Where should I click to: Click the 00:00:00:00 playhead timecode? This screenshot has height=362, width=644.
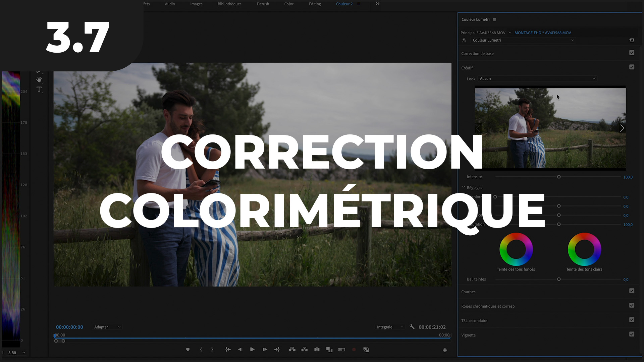[69, 327]
